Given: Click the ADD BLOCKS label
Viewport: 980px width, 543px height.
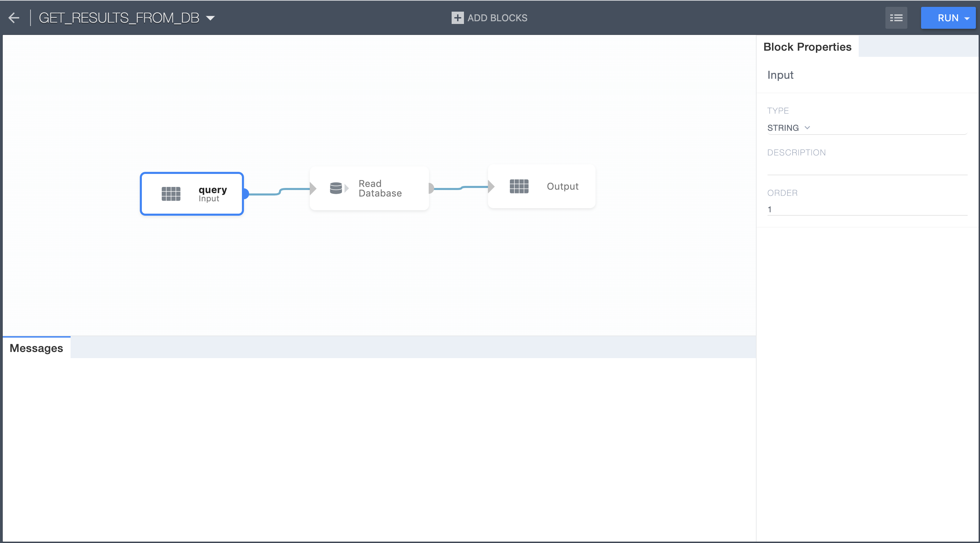Looking at the screenshot, I should coord(497,18).
